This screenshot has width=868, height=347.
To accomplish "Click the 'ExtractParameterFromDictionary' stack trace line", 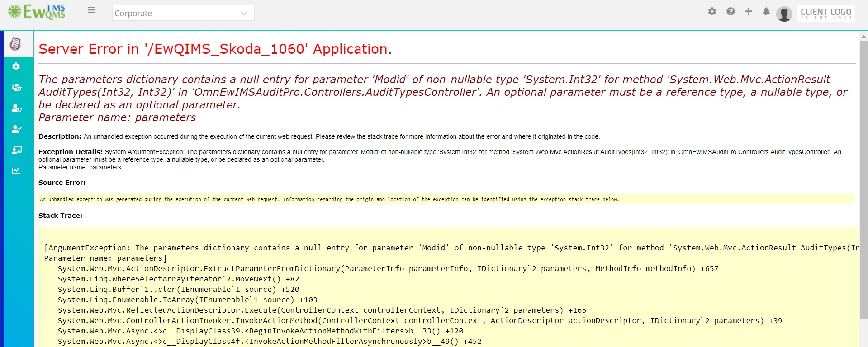I will pyautogui.click(x=388, y=268).
